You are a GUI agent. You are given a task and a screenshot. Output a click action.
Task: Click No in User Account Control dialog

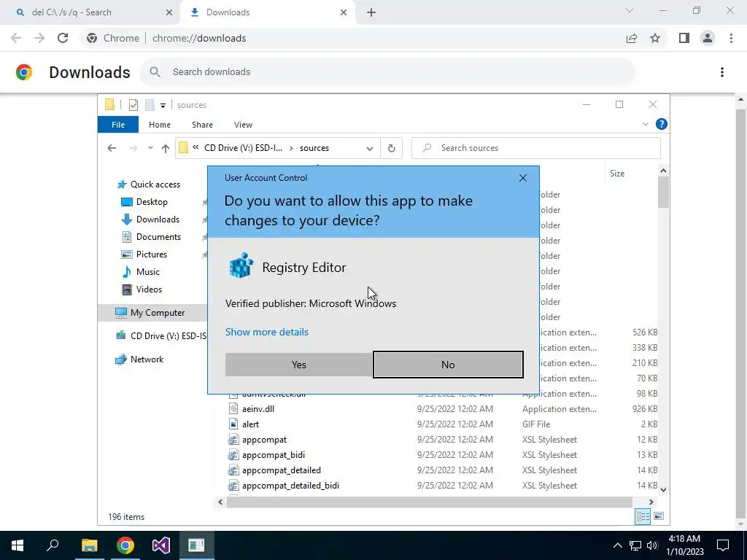tap(448, 365)
